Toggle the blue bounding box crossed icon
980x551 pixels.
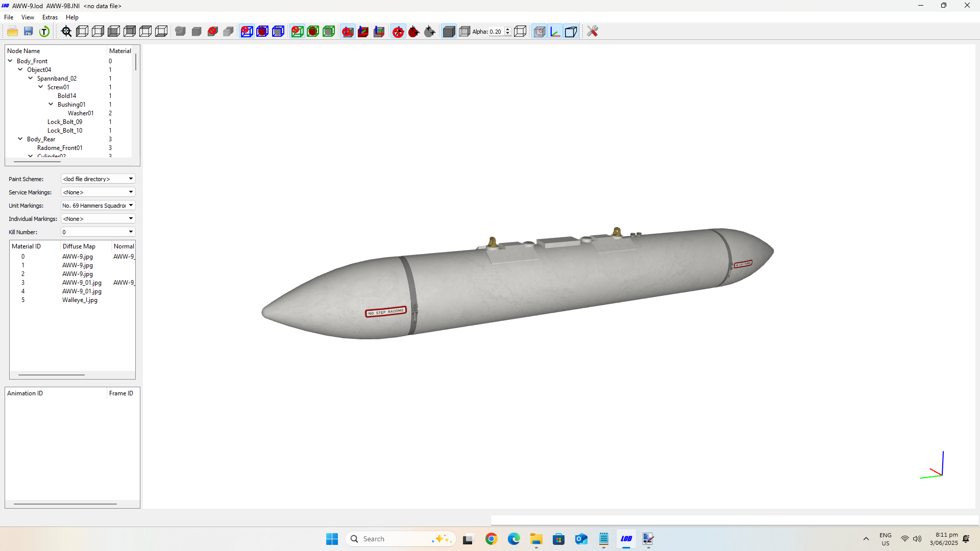(247, 32)
